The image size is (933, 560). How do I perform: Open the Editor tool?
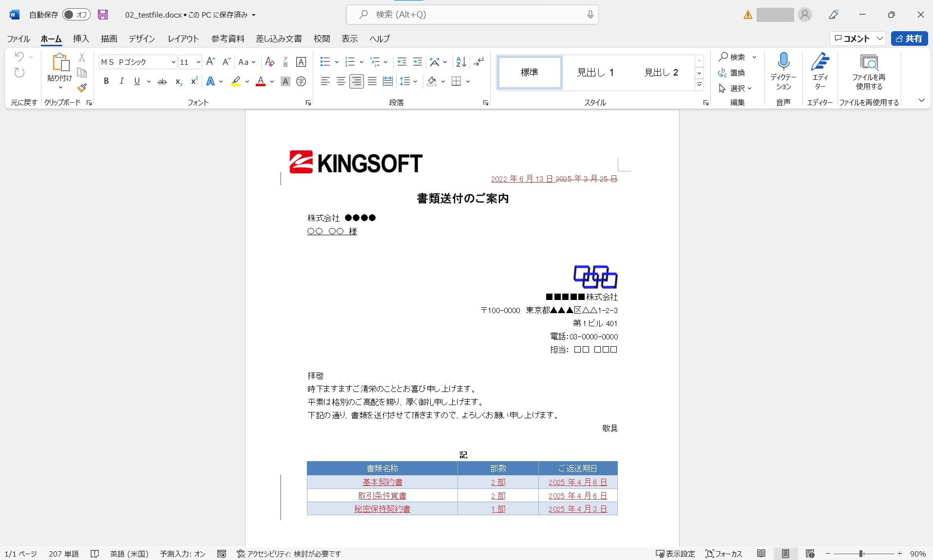point(820,72)
